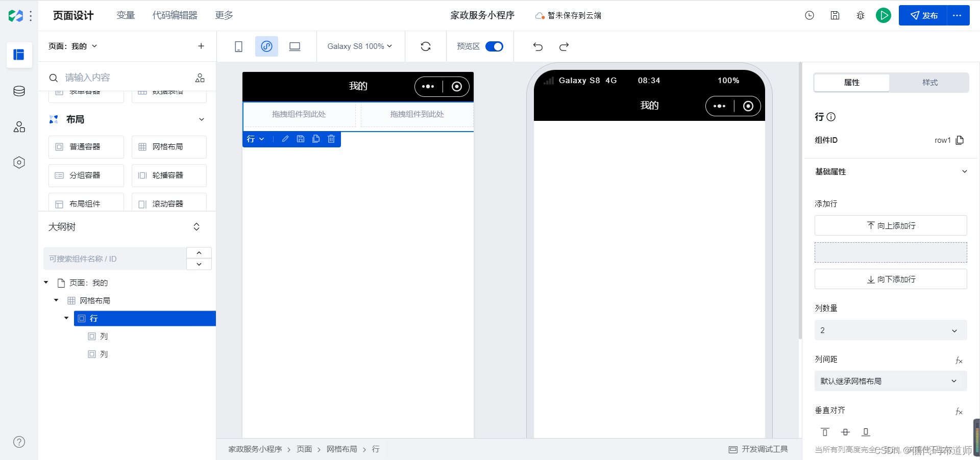Switch to mobile phone device view

coord(238,46)
